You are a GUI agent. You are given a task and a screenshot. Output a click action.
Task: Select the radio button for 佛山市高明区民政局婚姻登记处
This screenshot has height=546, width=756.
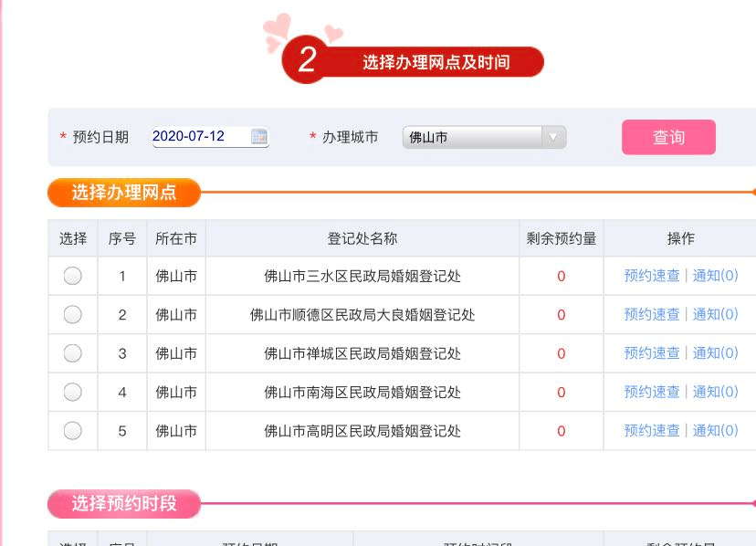tap(72, 430)
